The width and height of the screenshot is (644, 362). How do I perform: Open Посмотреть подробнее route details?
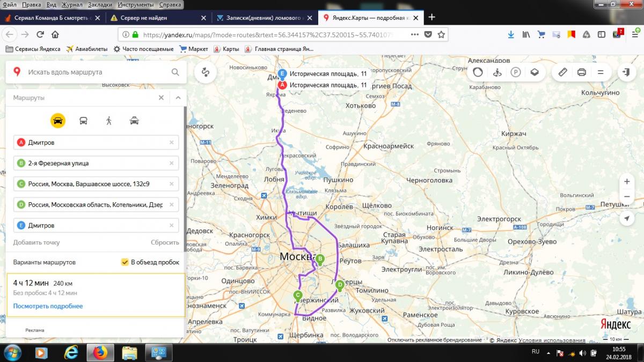[x=48, y=306]
